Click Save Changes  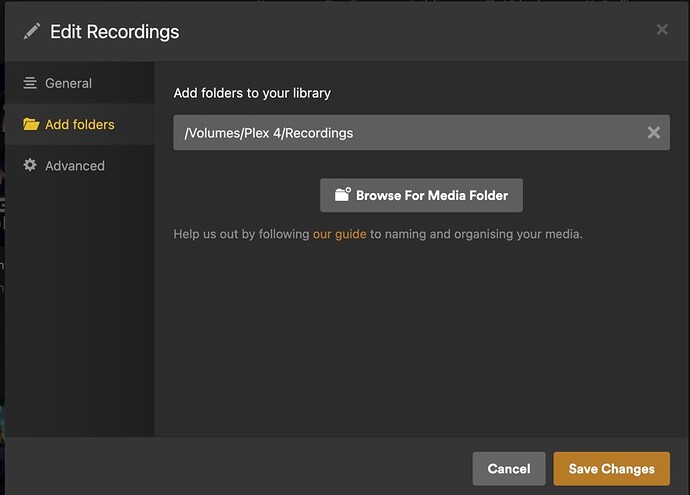611,468
